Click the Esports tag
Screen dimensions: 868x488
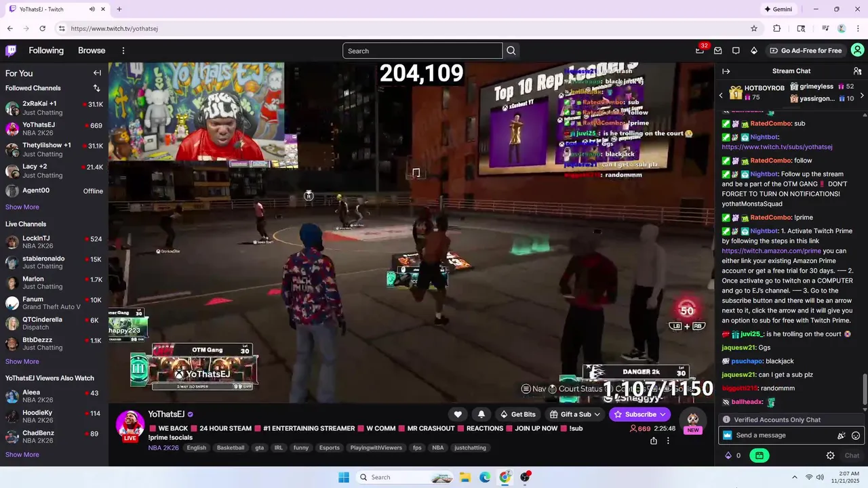tap(330, 447)
